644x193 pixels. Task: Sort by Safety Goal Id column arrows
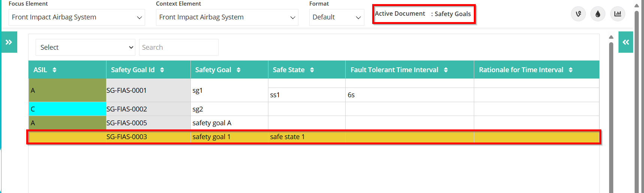162,70
